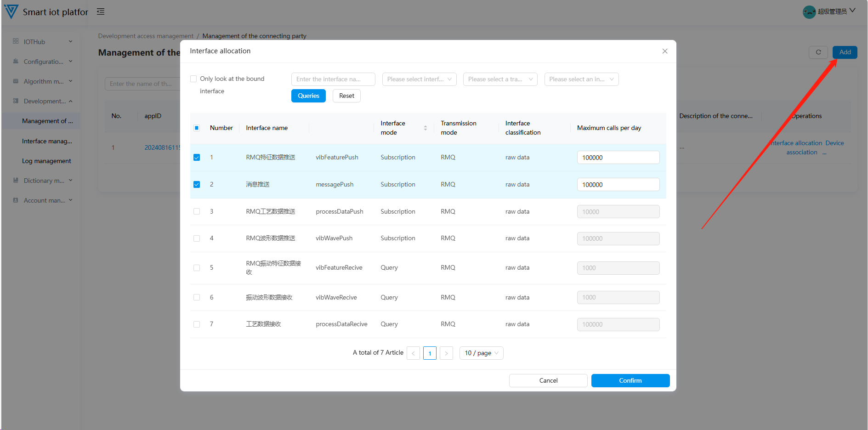Viewport: 868px width, 430px height.
Task: Uncheck row 1 vibFeaturePush checkbox
Action: [x=197, y=158]
